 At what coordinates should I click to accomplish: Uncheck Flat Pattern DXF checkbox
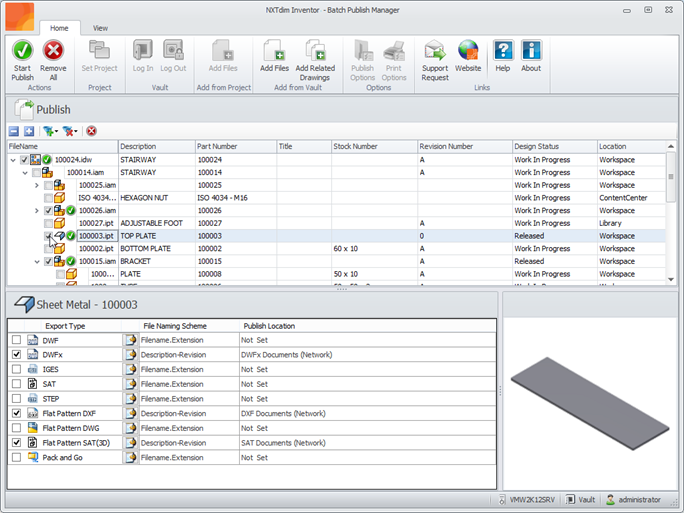point(17,413)
